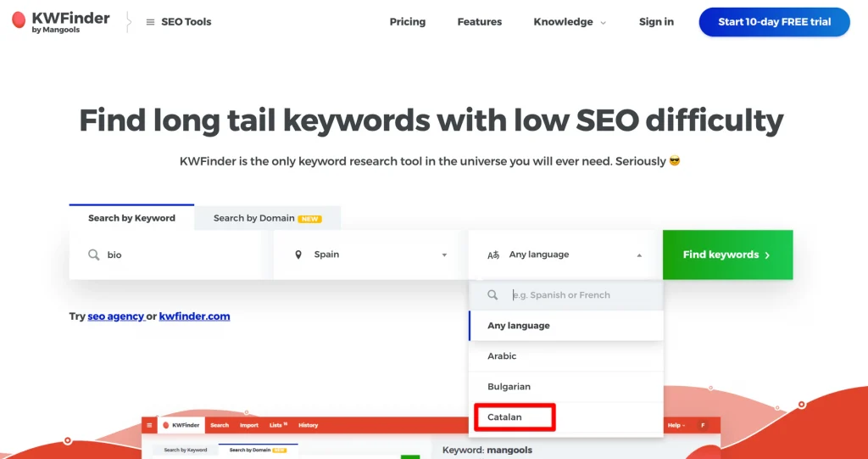Select Arabic from language list
The width and height of the screenshot is (868, 459).
click(565, 355)
